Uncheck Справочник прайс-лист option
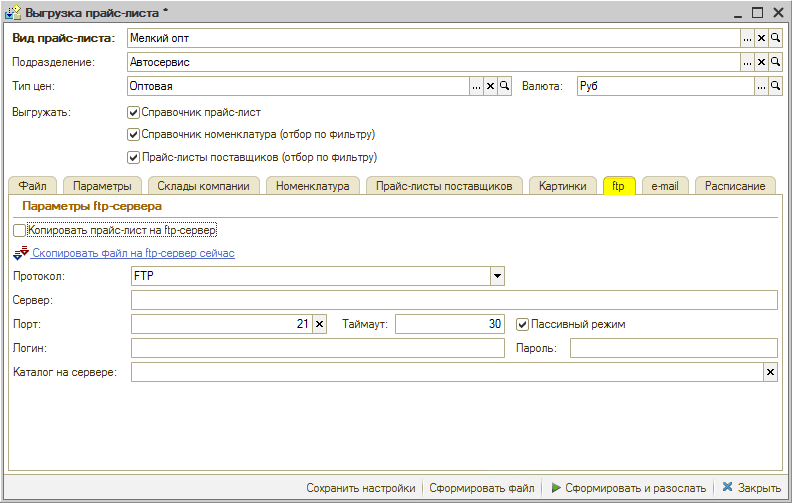 [134, 113]
